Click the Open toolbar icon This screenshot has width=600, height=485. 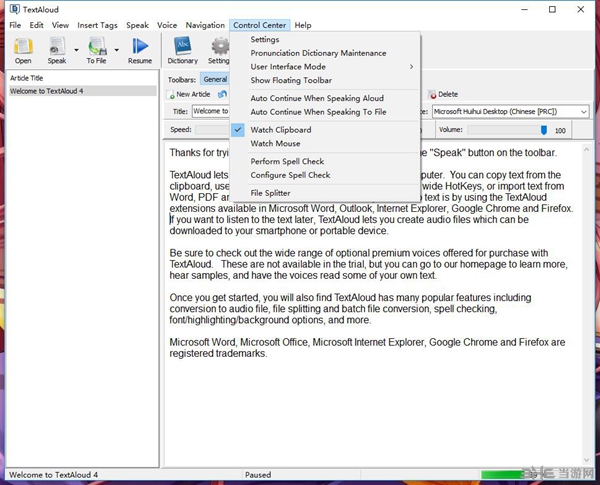22,49
